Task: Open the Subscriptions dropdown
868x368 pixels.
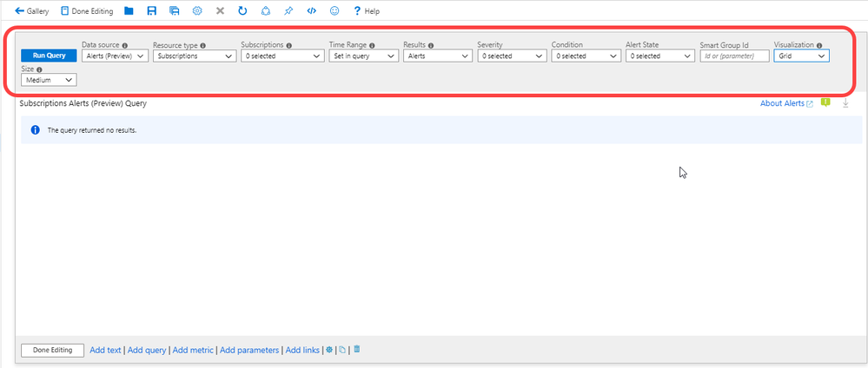Action: 282,56
